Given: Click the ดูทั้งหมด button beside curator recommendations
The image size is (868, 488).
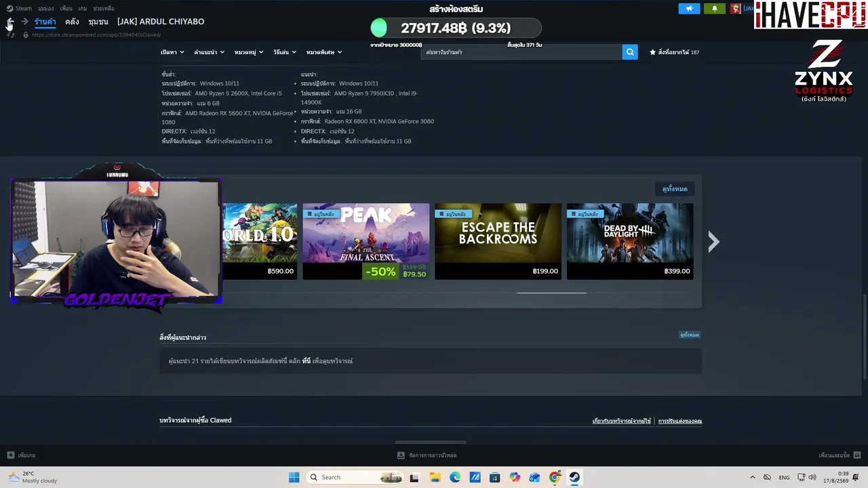Looking at the screenshot, I should pos(690,335).
